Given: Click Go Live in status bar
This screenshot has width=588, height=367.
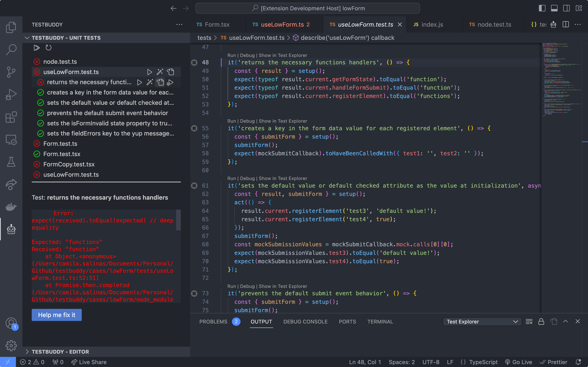Looking at the screenshot, I should point(518,362).
